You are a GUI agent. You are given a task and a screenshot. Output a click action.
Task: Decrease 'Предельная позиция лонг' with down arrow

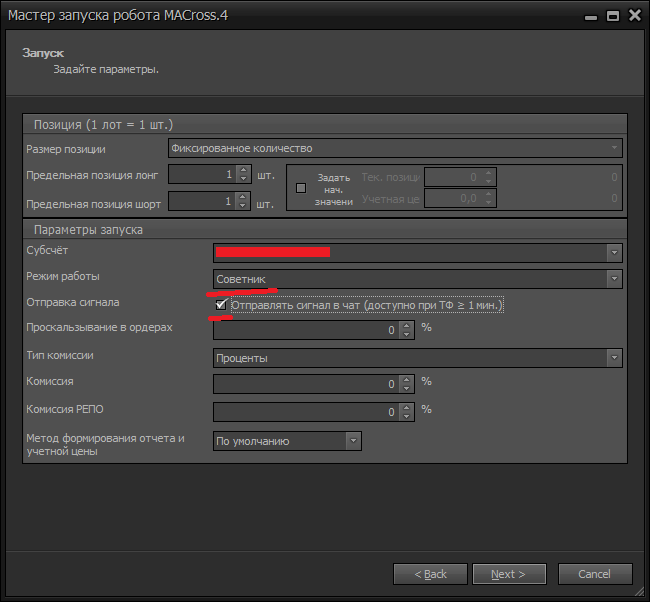coord(243,179)
